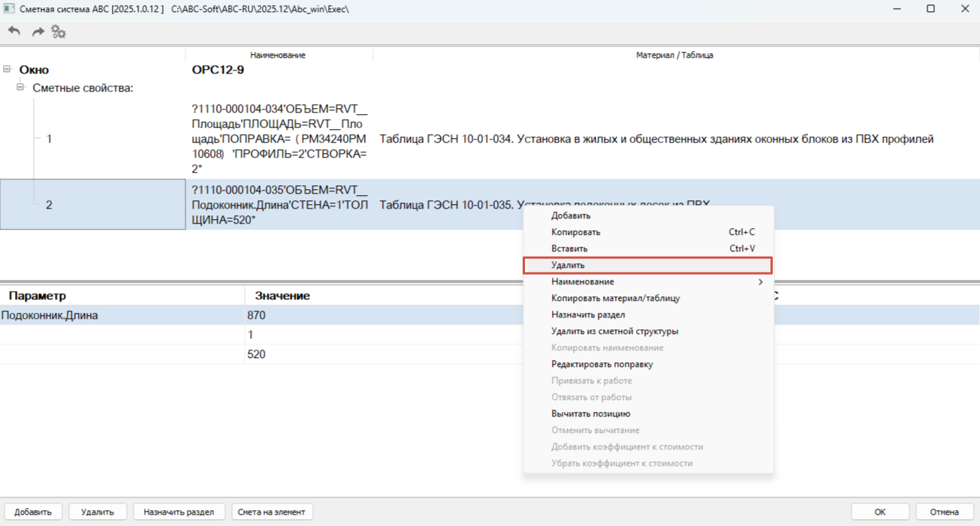Select the Подоконник.Длина parameter row

coord(490,315)
